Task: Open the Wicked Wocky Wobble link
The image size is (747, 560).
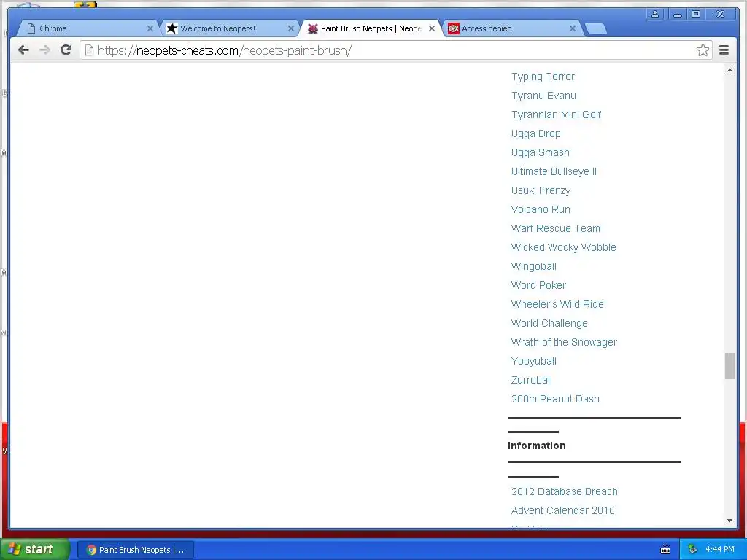Action: pos(564,247)
